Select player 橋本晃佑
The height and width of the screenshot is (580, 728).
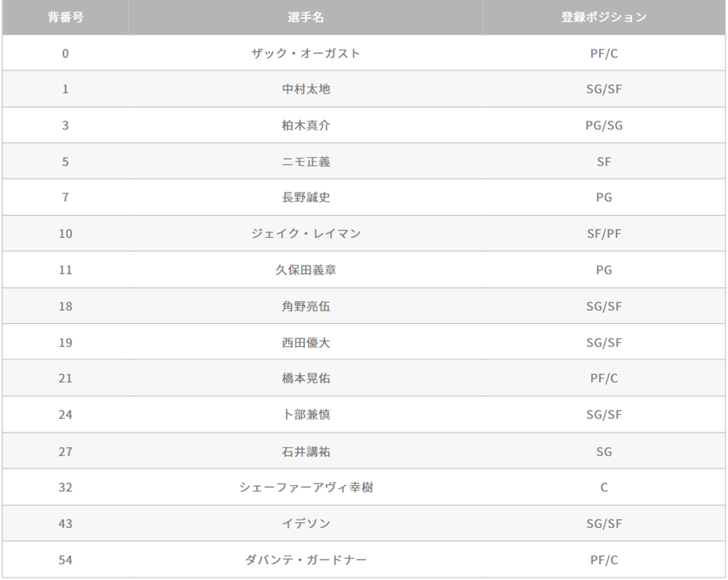[306, 378]
